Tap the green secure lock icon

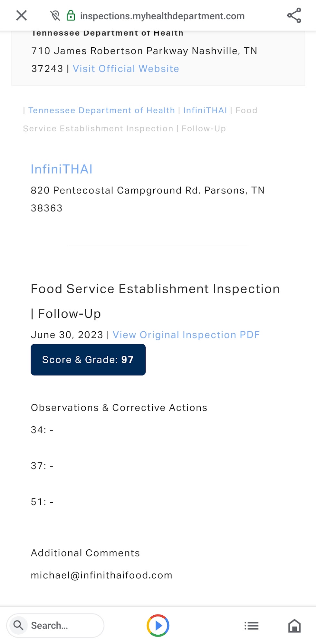71,15
